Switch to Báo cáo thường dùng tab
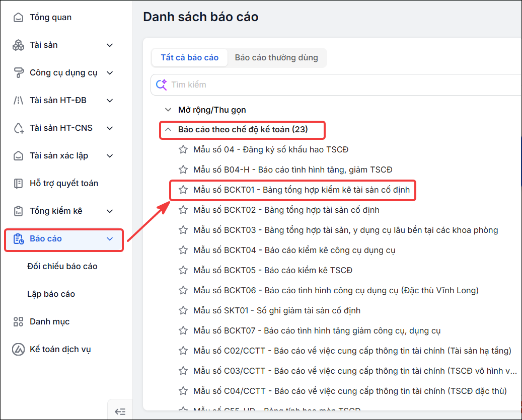This screenshot has width=522, height=420. coord(276,57)
